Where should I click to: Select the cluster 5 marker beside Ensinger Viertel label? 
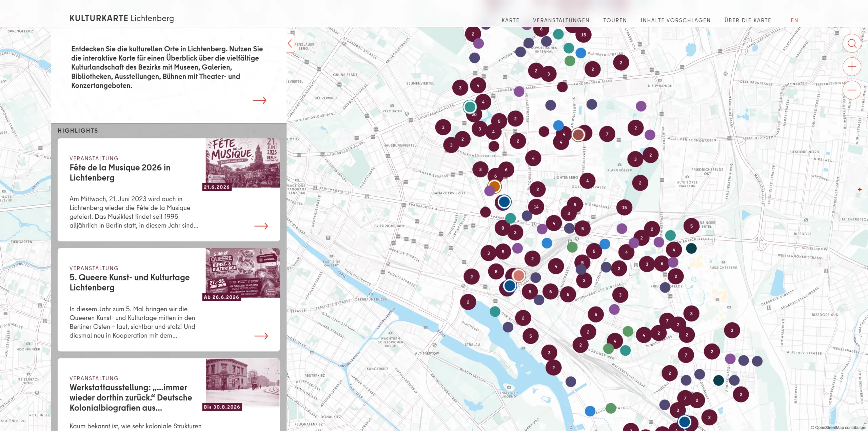pyautogui.click(x=691, y=226)
